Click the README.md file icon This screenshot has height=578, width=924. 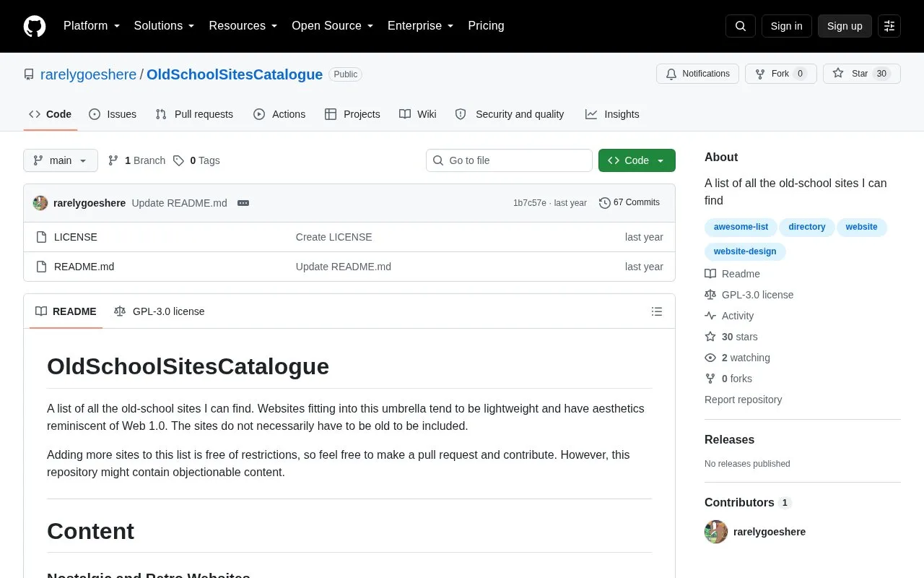click(x=41, y=267)
